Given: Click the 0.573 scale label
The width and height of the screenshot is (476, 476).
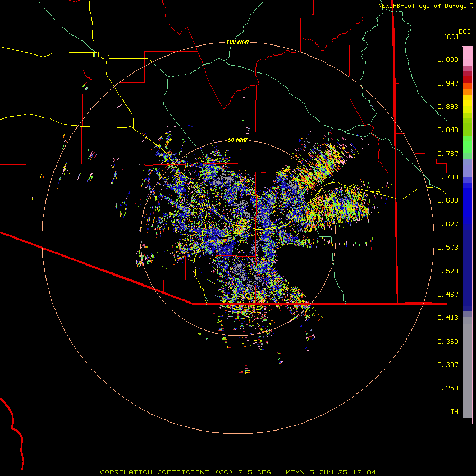Looking at the screenshot, I should point(448,248).
